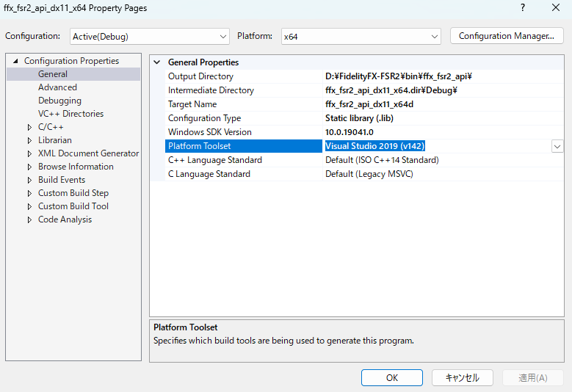This screenshot has width=572, height=392.
Task: Click the Output Directory value field
Action: point(441,76)
